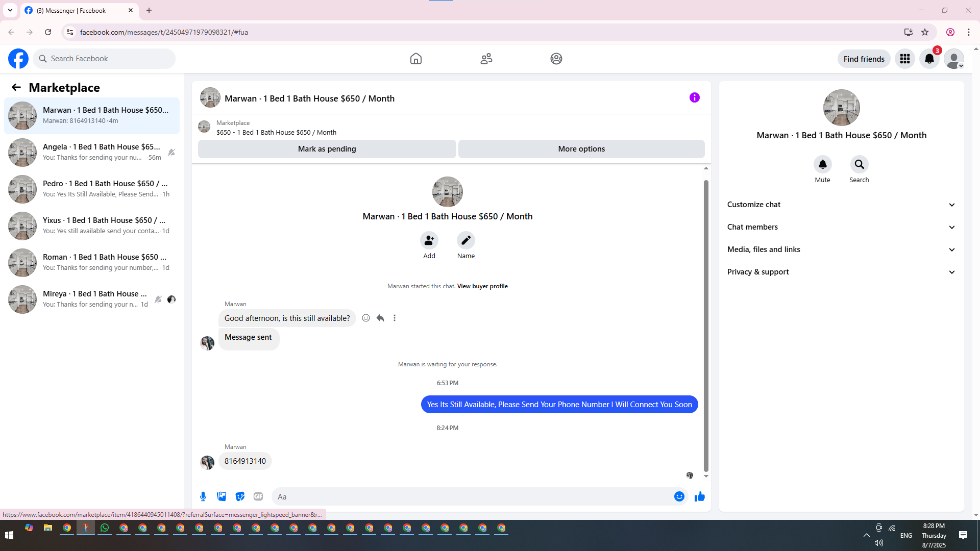View site information icon in address bar

tap(70, 32)
